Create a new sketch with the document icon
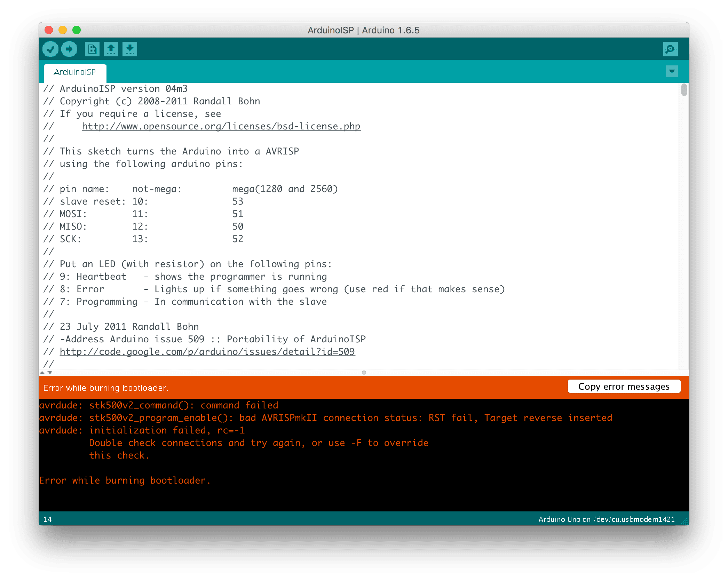 (x=92, y=49)
